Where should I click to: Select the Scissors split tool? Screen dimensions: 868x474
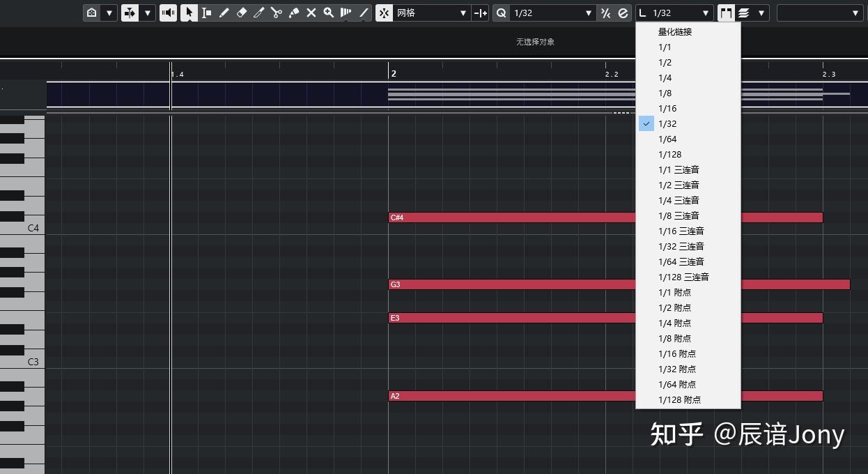277,13
